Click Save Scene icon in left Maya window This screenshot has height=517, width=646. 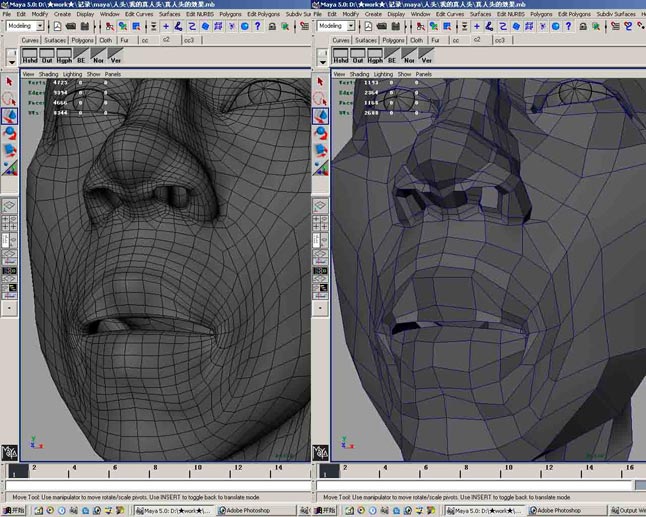click(x=85, y=26)
